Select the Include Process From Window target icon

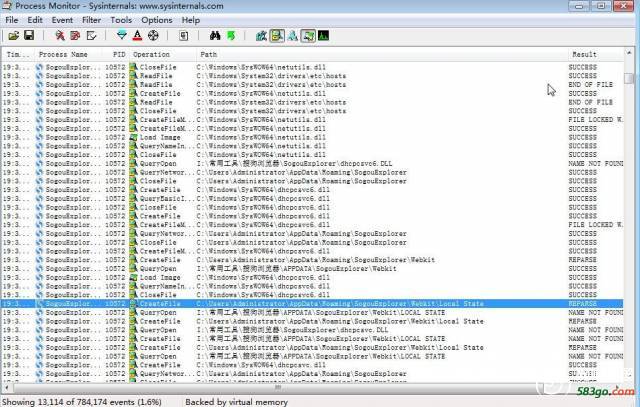pyautogui.click(x=153, y=36)
